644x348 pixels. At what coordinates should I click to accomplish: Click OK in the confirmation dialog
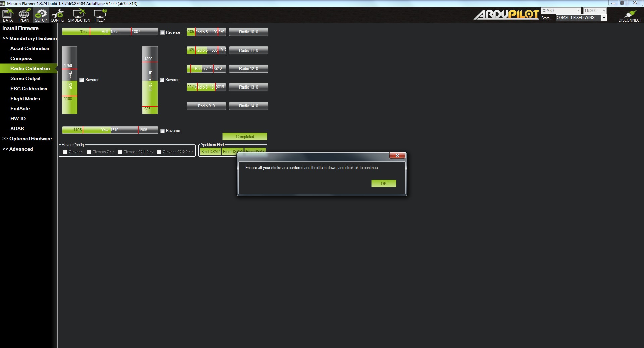383,184
